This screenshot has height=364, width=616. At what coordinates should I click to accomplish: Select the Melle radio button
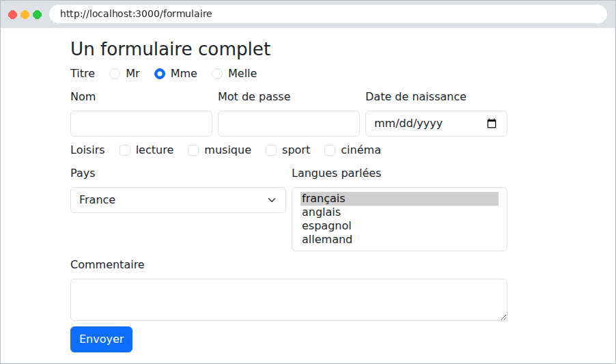pyautogui.click(x=217, y=74)
